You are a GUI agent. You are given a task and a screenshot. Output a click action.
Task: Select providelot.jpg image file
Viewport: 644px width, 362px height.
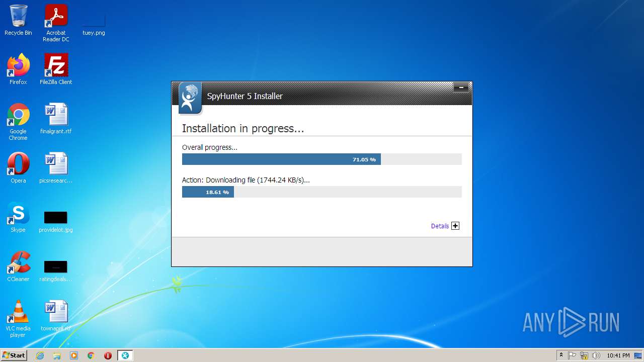point(56,221)
